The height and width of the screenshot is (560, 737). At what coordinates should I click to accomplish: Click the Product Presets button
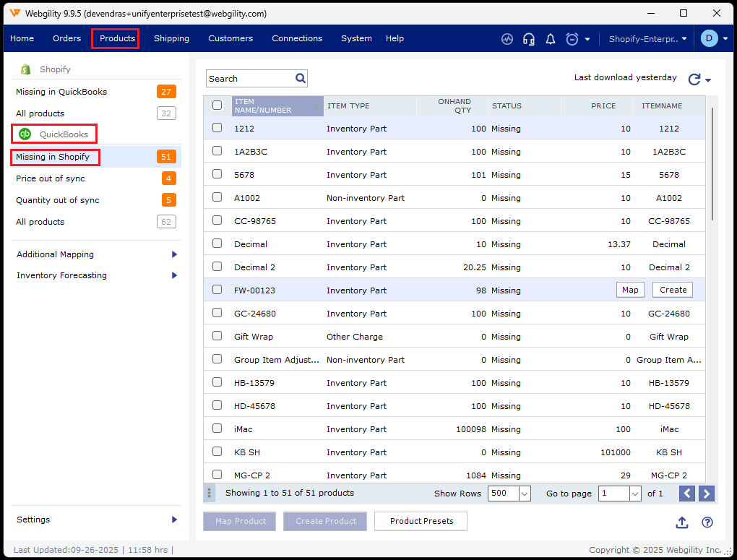(x=421, y=521)
